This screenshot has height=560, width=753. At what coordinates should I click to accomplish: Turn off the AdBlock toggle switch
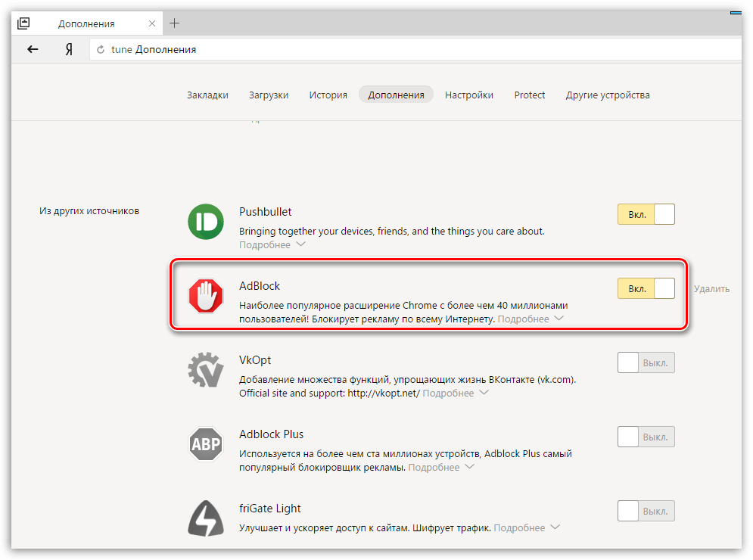[646, 288]
